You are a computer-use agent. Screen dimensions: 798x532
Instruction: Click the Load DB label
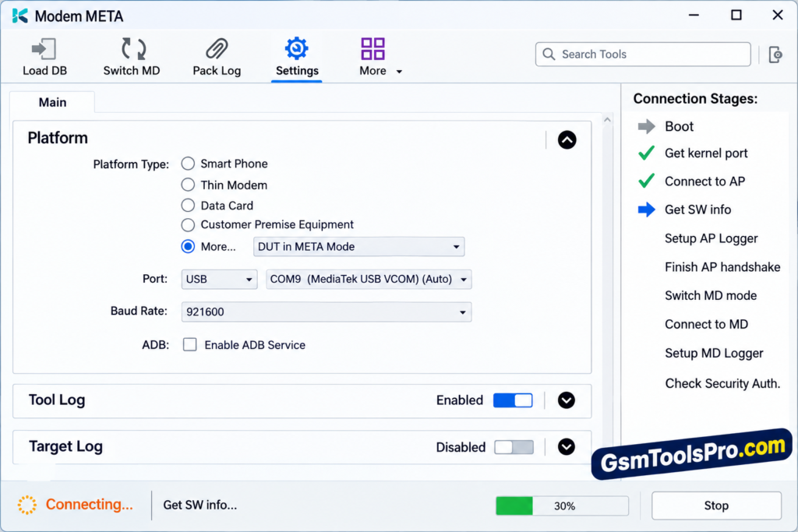tap(44, 71)
